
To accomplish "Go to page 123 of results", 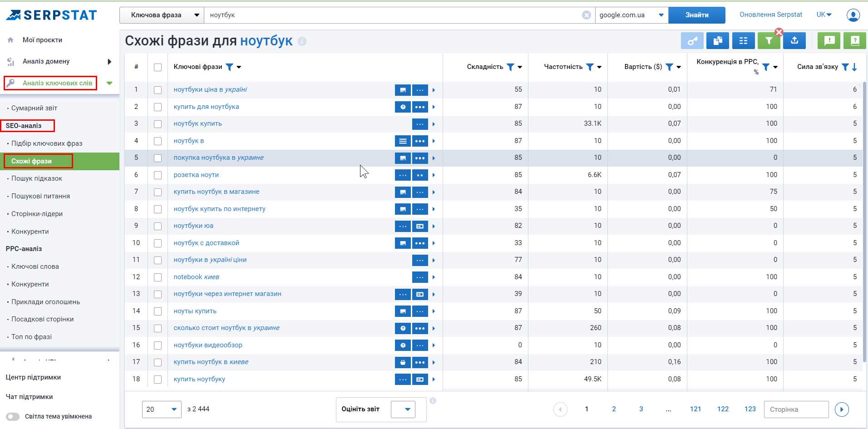I will [x=750, y=409].
